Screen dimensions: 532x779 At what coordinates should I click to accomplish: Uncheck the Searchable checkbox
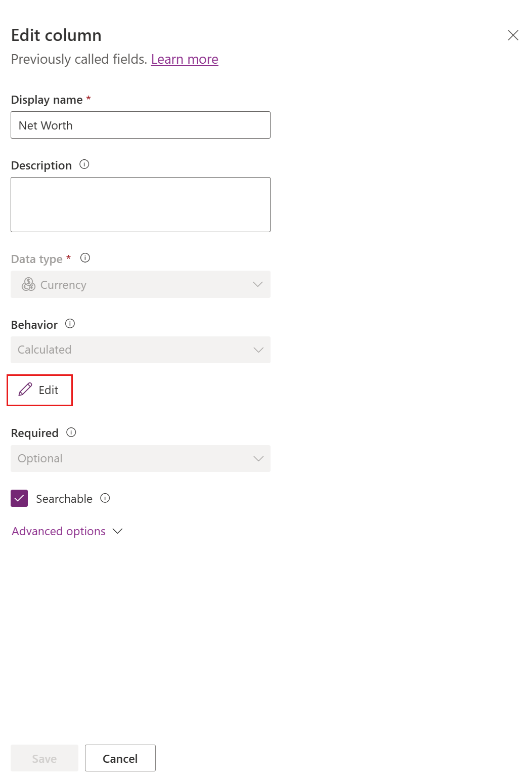point(19,498)
